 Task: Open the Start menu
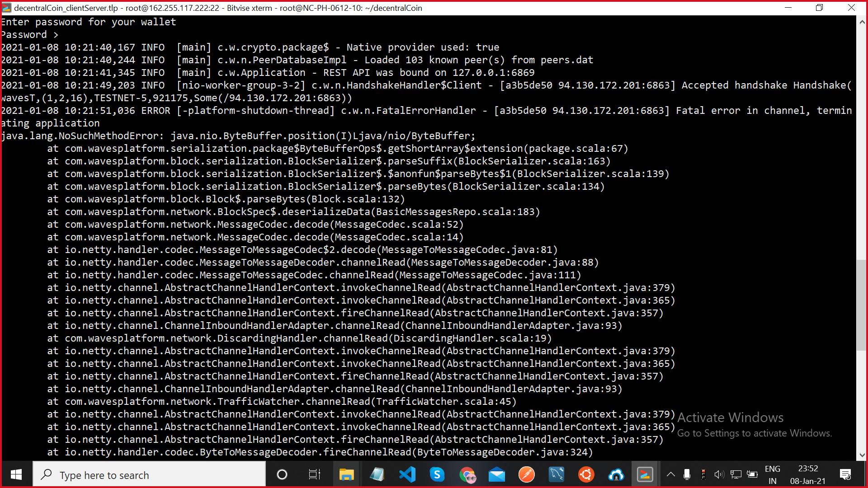click(x=16, y=474)
